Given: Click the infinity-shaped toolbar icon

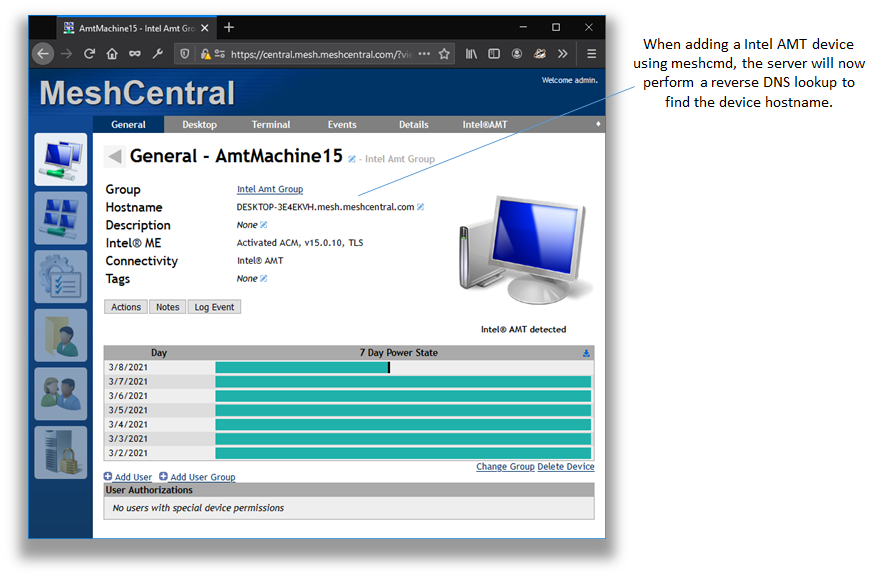Looking at the screenshot, I should click(135, 54).
